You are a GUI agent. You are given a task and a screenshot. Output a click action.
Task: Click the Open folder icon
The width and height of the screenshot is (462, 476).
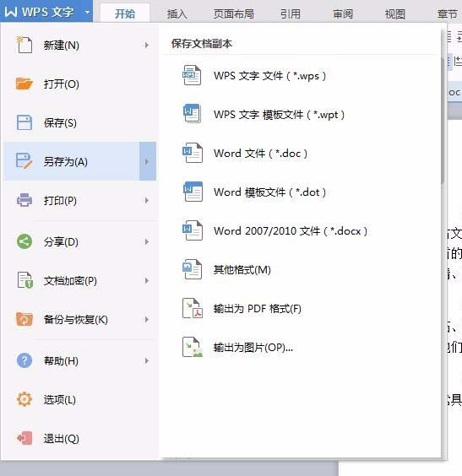24,84
